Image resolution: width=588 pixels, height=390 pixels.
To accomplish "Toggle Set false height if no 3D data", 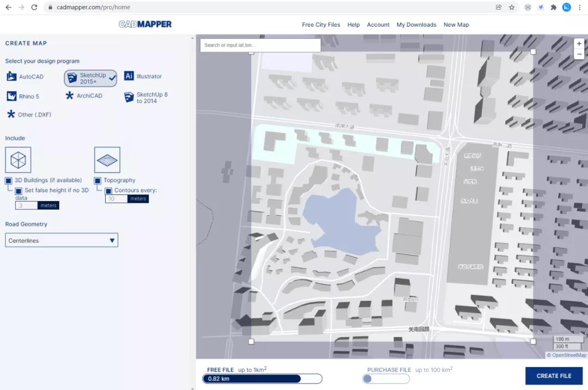I will [19, 191].
